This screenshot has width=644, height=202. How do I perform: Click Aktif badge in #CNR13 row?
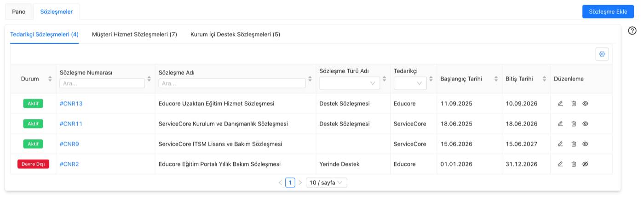[33, 104]
